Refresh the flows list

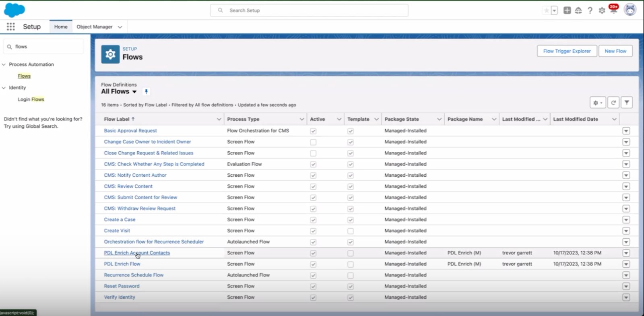click(x=613, y=103)
